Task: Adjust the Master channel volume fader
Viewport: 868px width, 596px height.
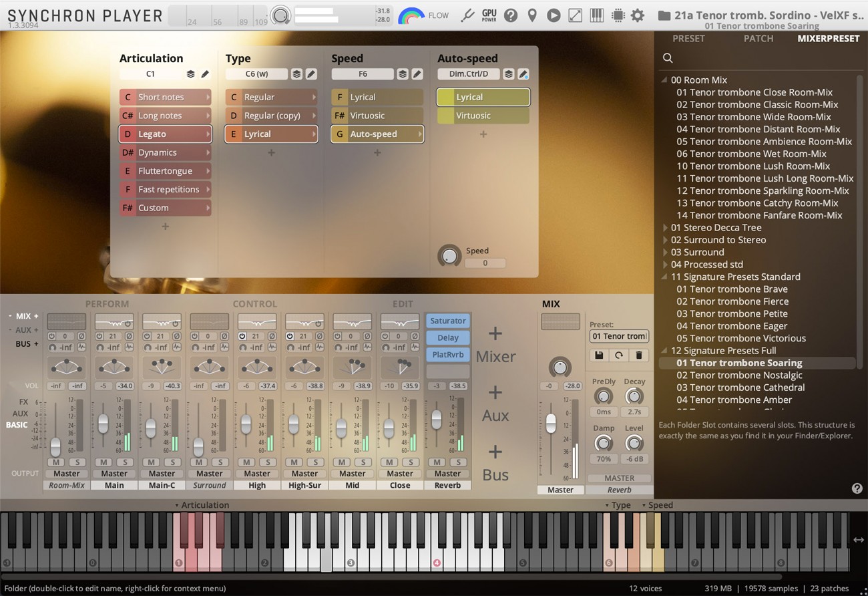Action: pyautogui.click(x=551, y=423)
